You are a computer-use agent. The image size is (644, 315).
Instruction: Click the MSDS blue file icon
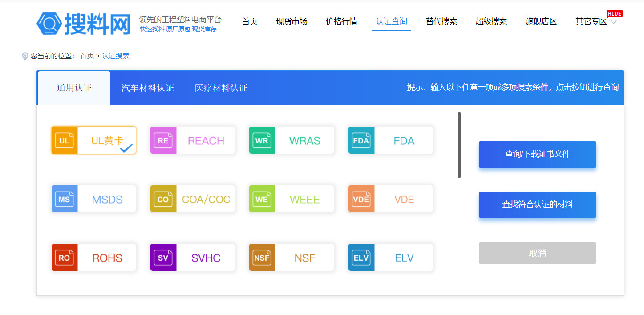coord(65,199)
